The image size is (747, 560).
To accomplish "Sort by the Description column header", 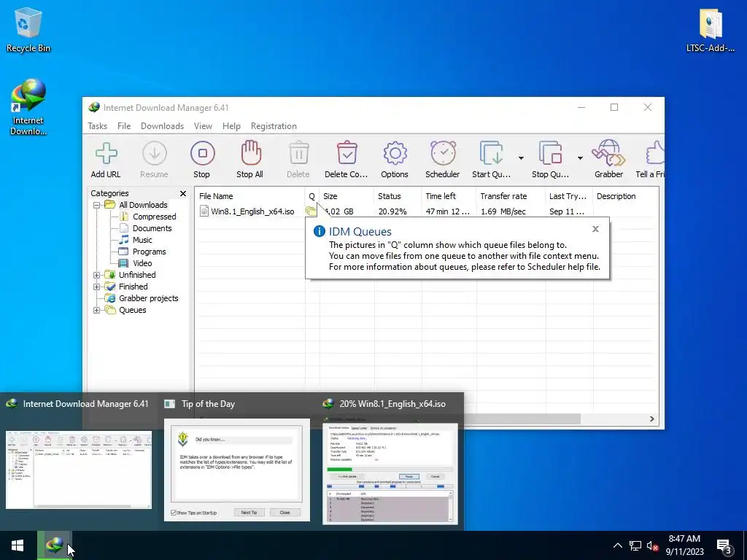I will (625, 196).
